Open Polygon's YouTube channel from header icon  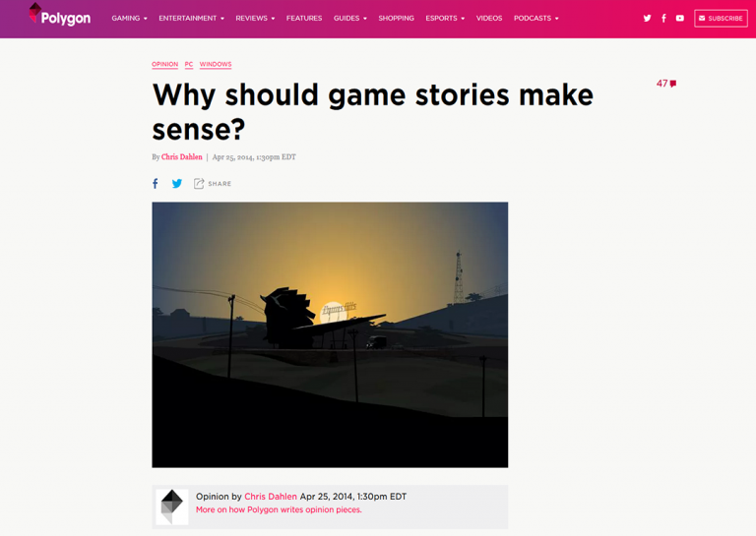(680, 19)
